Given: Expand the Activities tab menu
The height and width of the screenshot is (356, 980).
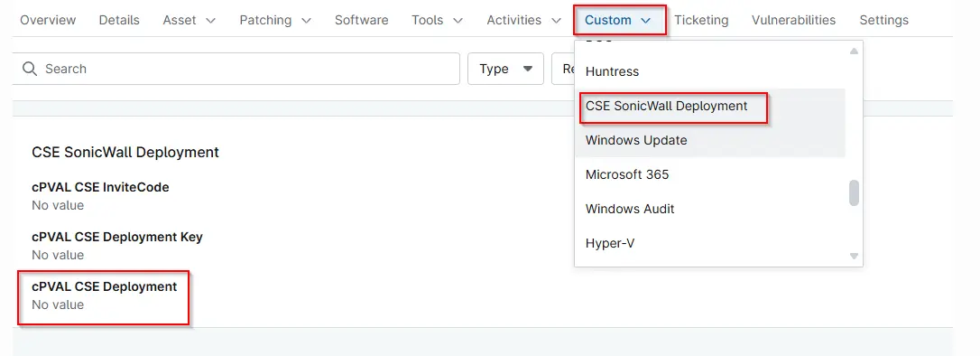Looking at the screenshot, I should pos(524,20).
